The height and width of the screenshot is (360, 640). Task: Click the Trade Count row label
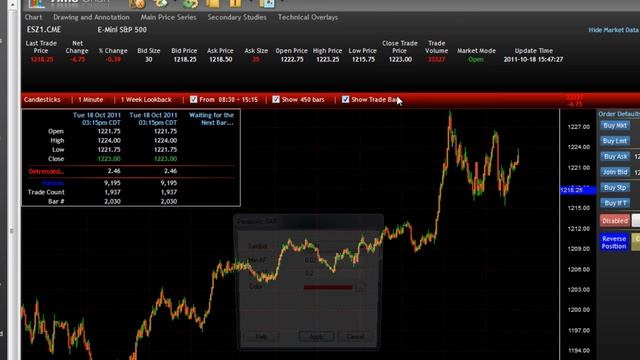46,192
